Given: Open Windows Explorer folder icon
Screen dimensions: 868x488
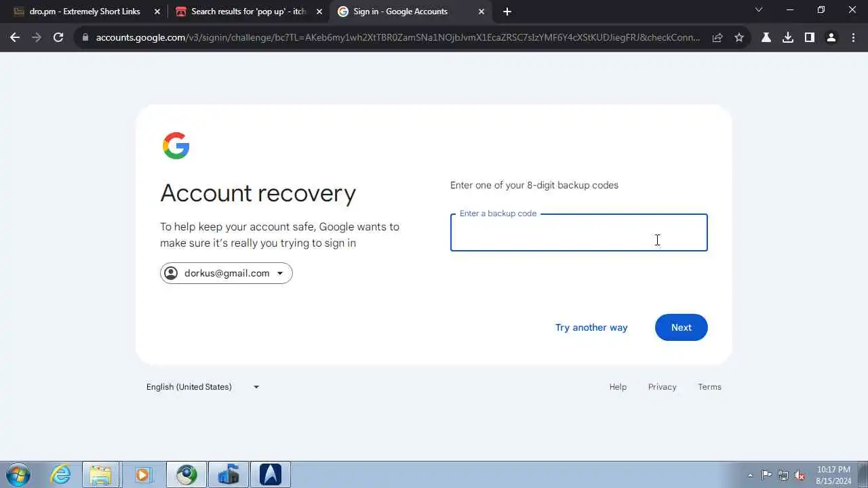Looking at the screenshot, I should click(x=101, y=474).
